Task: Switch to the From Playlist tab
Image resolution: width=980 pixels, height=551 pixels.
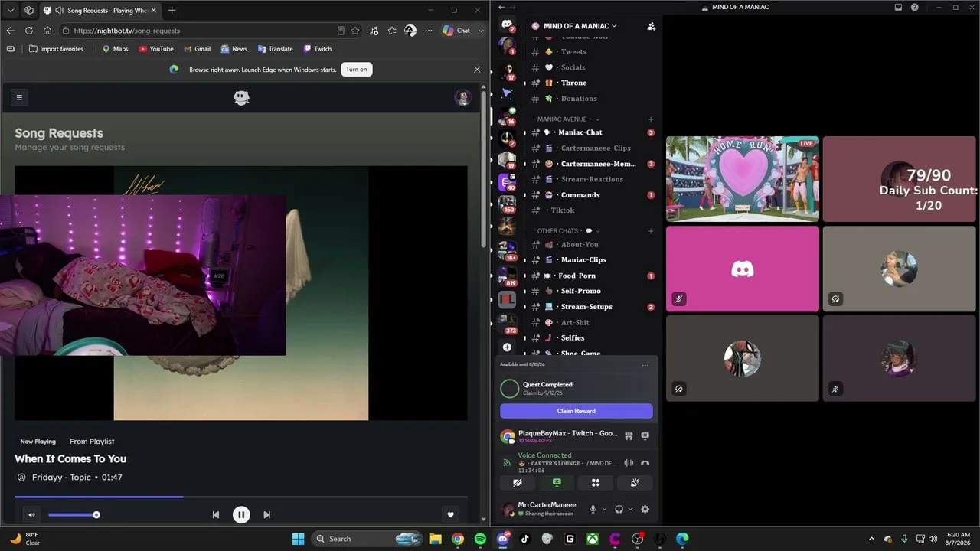Action: point(92,442)
